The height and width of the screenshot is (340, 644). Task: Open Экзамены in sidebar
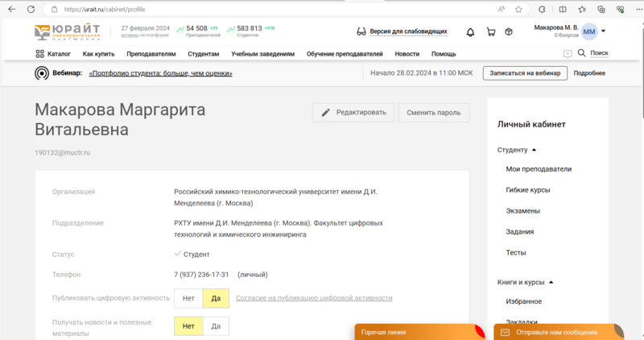click(x=522, y=211)
